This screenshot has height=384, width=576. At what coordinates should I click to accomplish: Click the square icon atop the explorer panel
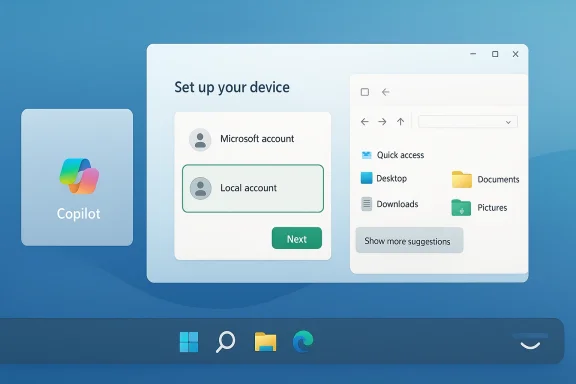click(365, 92)
